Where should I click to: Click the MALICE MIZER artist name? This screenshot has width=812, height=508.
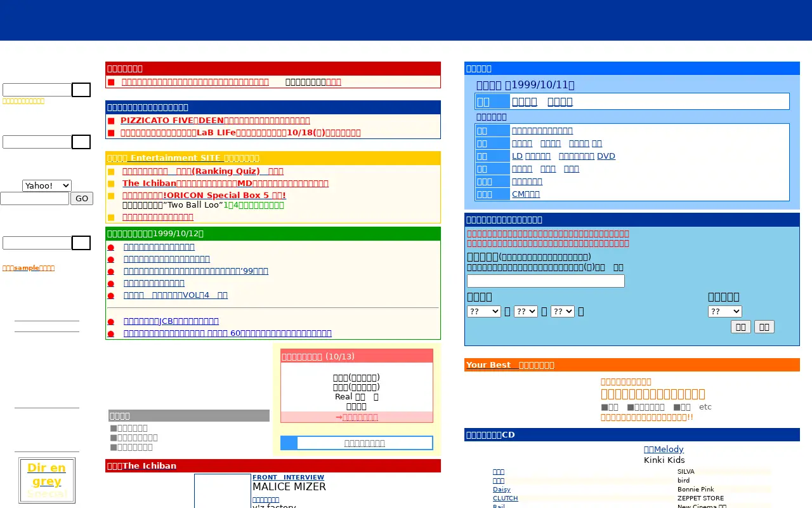[289, 487]
